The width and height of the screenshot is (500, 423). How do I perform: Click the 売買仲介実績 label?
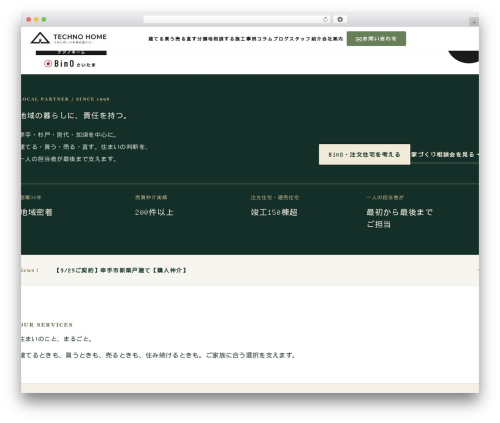click(151, 197)
